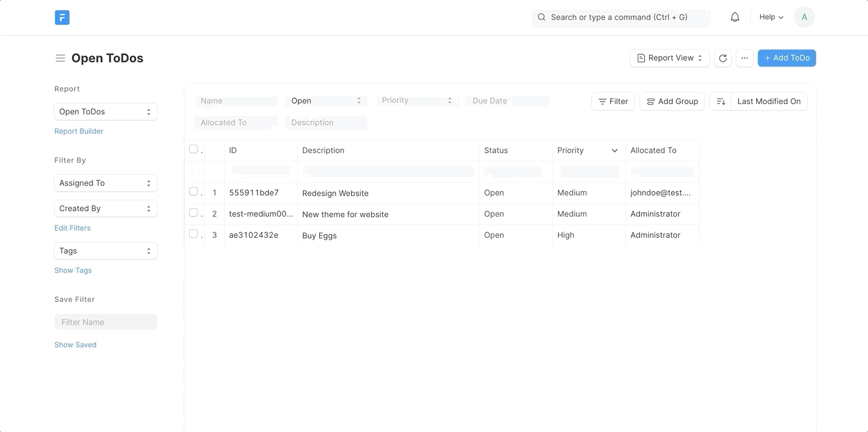Viewport: 868px width, 432px height.
Task: Open the Help menu
Action: click(x=770, y=16)
